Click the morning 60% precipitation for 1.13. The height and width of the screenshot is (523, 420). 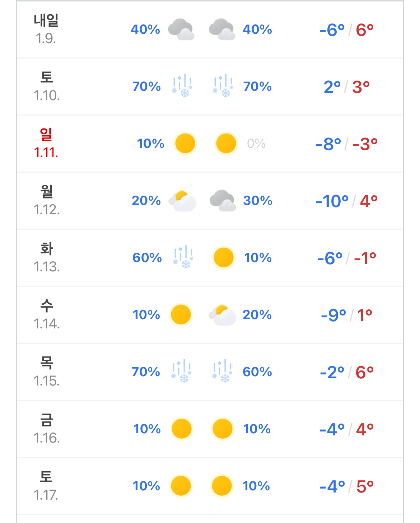click(x=147, y=258)
